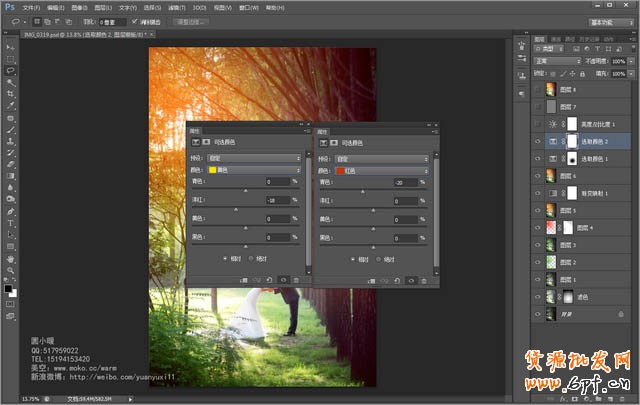Open the layer blend mode dropdown
The width and height of the screenshot is (640, 405).
pyautogui.click(x=557, y=61)
